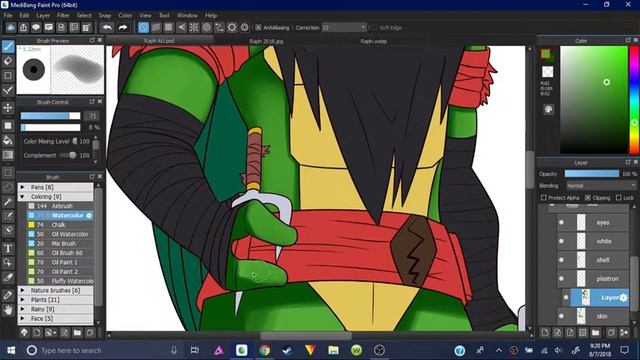Viewport: 640px width, 360px height.
Task: Open the Correction value dropdown
Action: point(344,28)
